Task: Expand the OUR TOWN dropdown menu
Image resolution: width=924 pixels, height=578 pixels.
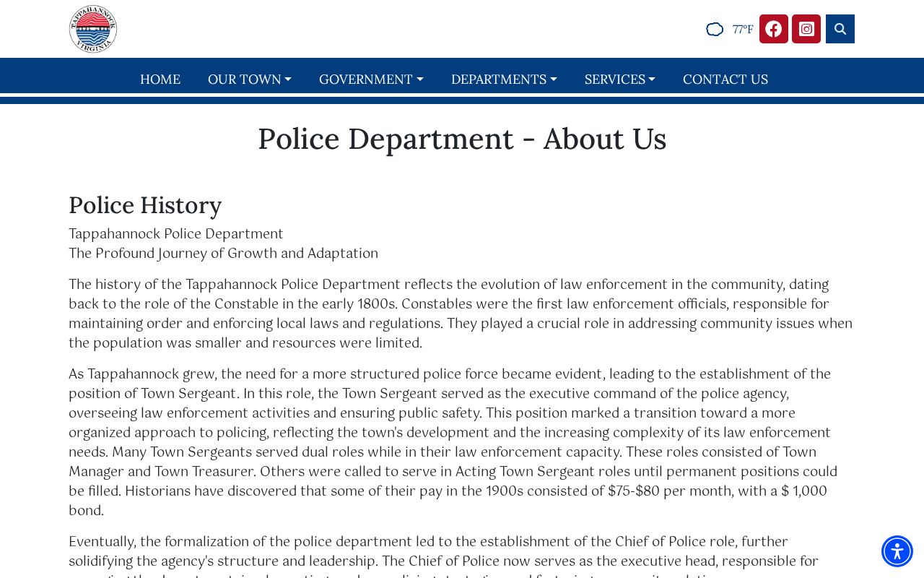Action: pyautogui.click(x=250, y=79)
